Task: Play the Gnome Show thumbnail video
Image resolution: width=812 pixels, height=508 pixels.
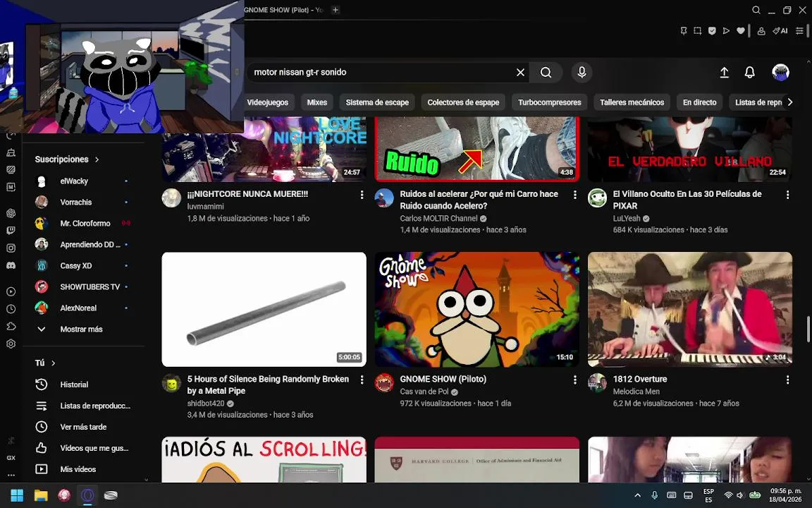Action: tap(477, 310)
